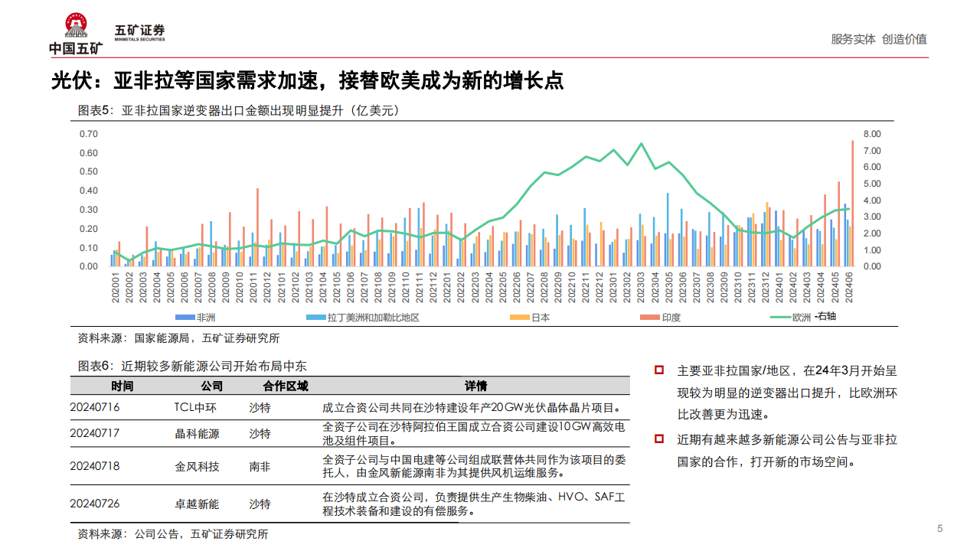
Task: Click the 五矿证券 Minmetals Securities wordmark
Action: pos(140,32)
